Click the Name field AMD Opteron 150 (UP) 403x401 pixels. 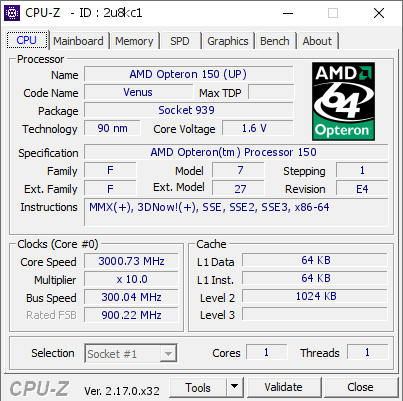pyautogui.click(x=189, y=74)
